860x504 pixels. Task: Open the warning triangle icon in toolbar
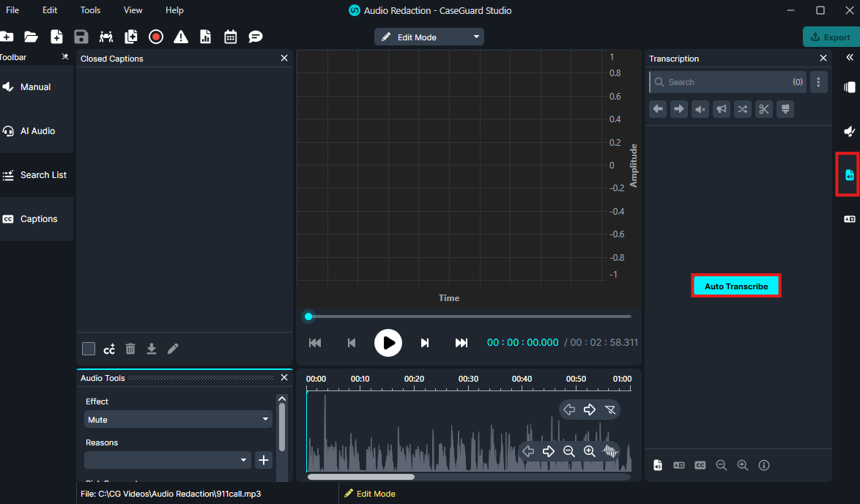(x=181, y=37)
